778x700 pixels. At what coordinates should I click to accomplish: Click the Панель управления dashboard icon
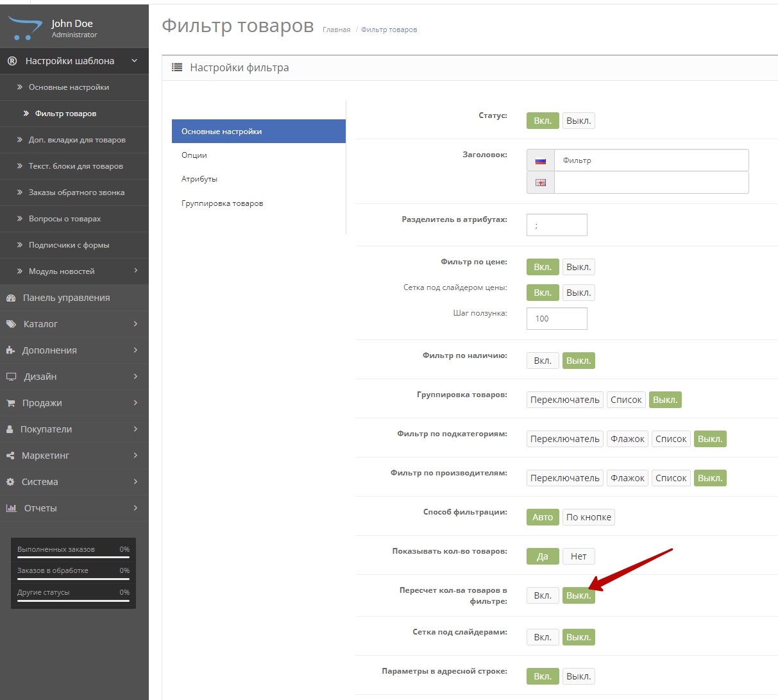10,298
